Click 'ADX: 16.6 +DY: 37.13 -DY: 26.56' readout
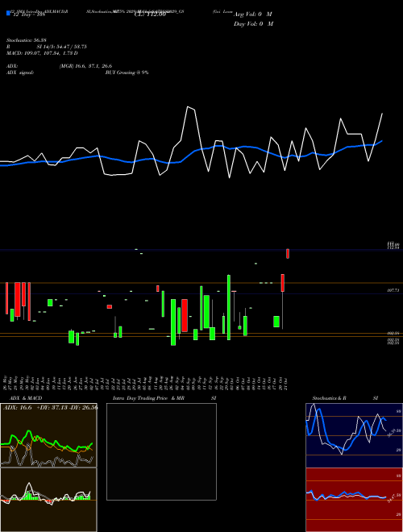Viewport: 403px width, 532px height. [50, 407]
